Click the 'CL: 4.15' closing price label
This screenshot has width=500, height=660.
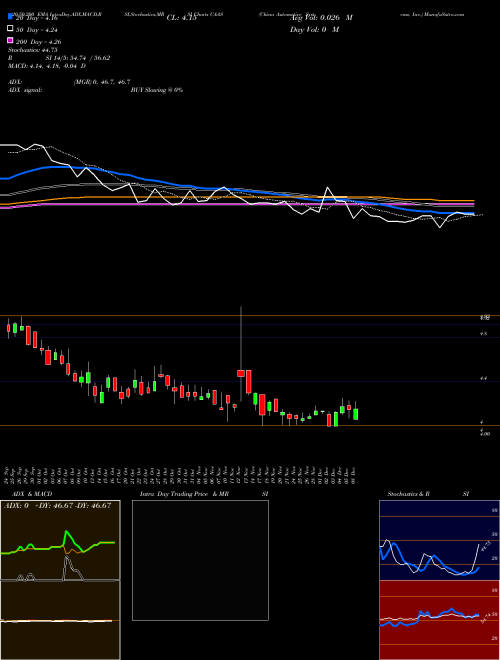[x=182, y=18]
